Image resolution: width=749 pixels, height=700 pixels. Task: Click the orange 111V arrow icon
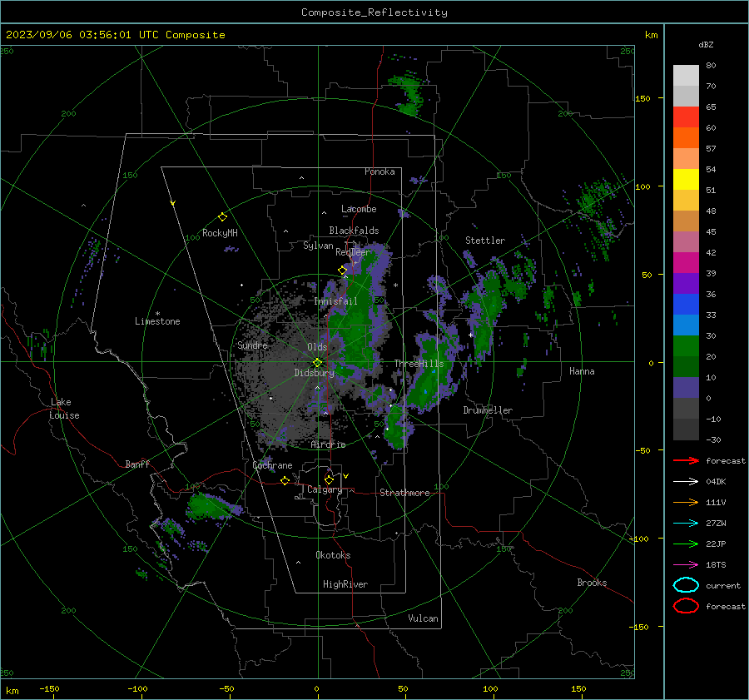point(686,502)
